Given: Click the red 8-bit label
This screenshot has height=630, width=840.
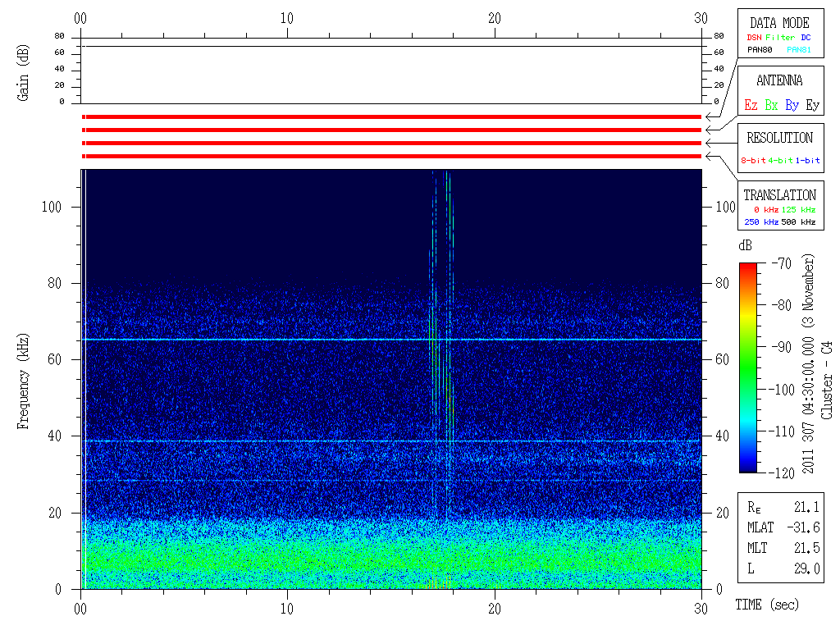Looking at the screenshot, I should [753, 160].
